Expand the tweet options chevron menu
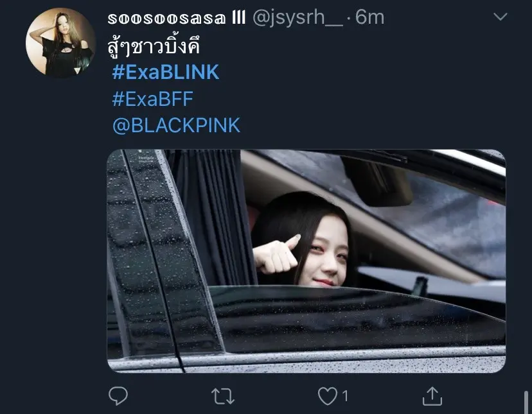The image size is (532, 414). coord(500,17)
